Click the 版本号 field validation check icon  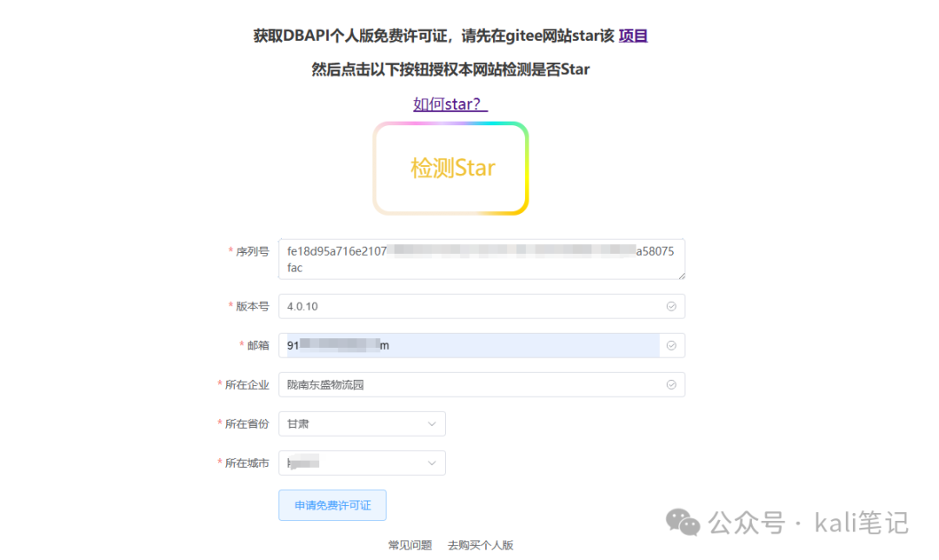coord(671,307)
